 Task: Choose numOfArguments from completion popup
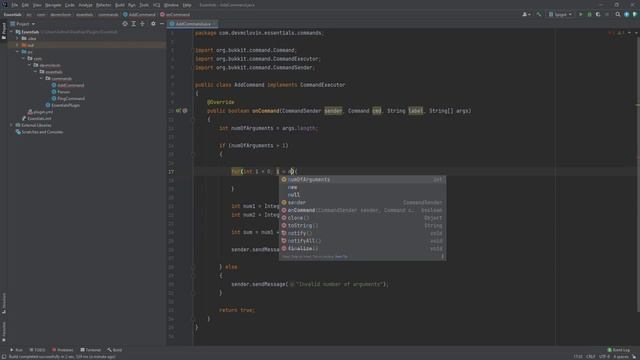point(362,179)
